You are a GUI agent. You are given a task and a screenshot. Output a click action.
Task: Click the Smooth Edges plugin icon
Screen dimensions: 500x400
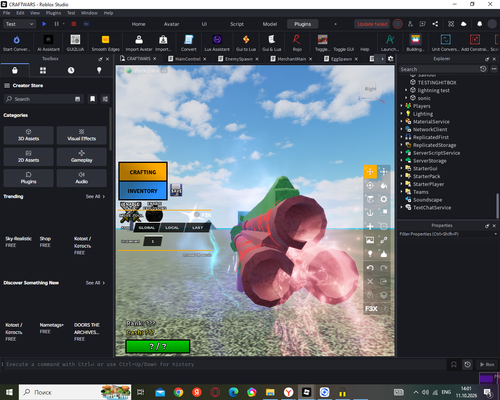click(x=105, y=40)
